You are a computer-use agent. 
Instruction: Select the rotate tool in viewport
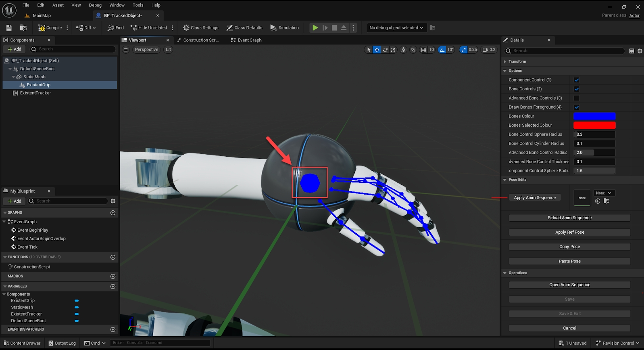click(x=385, y=50)
